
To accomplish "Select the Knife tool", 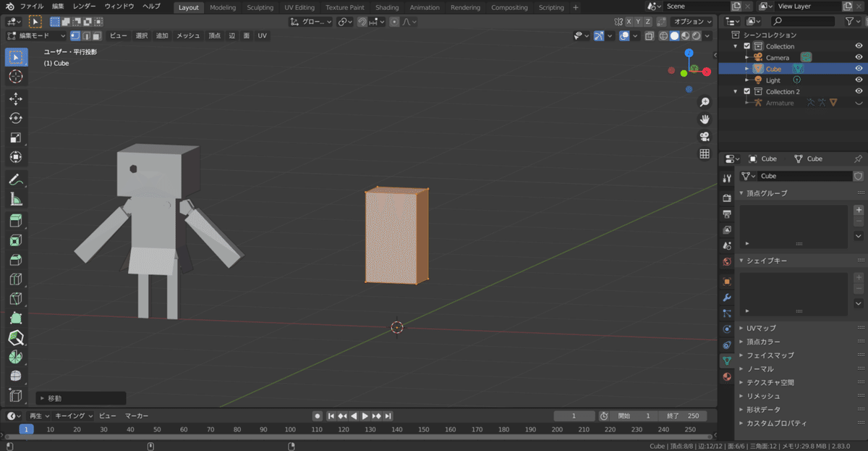I will click(x=16, y=299).
